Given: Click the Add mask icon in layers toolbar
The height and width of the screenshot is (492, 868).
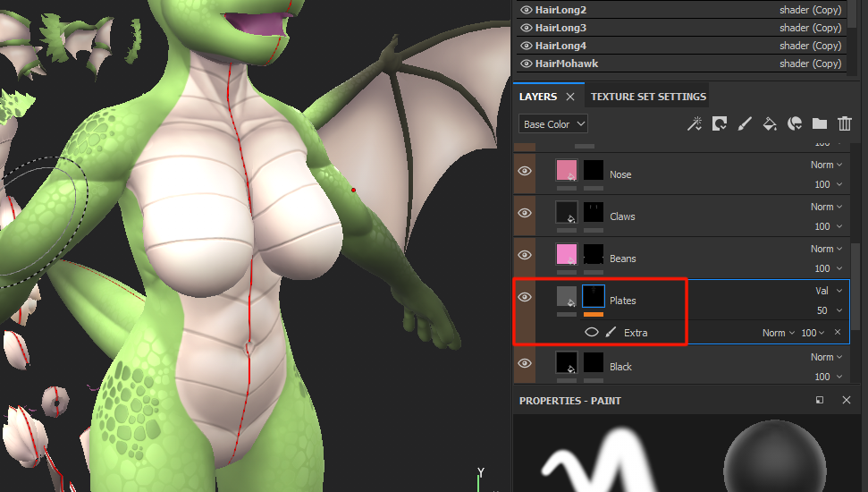Looking at the screenshot, I should pos(719,123).
